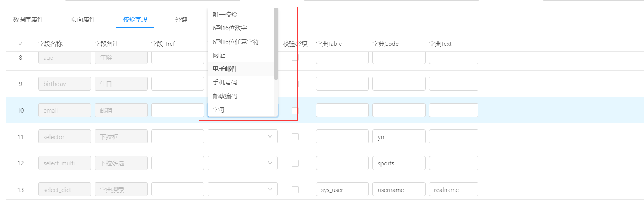Choose 邮政编码 from the list
Screen dimensions: 644x205
[x=241, y=96]
